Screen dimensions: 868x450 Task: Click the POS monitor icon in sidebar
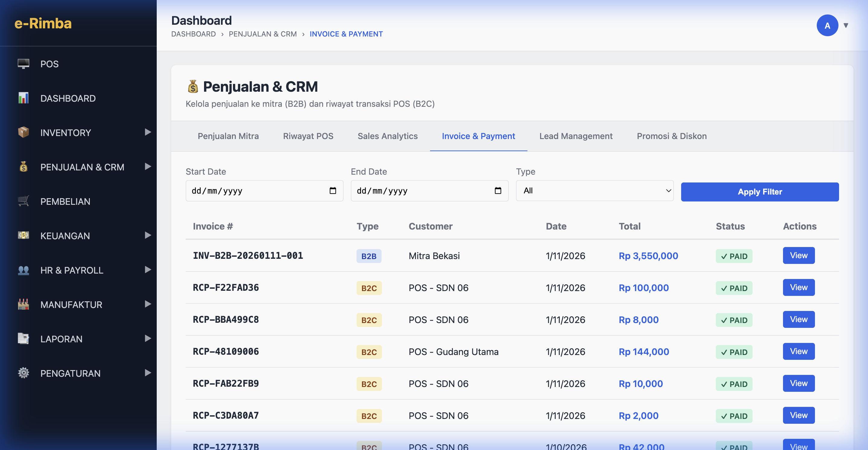pyautogui.click(x=23, y=64)
